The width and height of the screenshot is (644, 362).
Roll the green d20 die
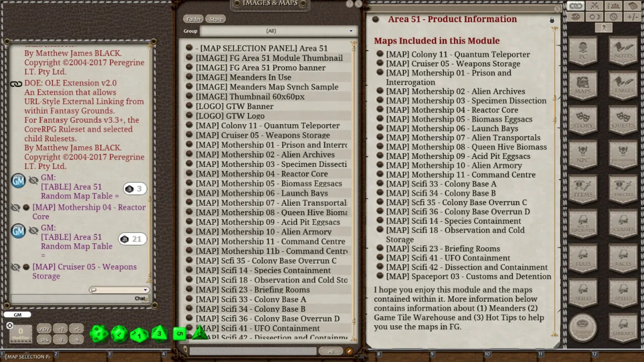coord(99,333)
